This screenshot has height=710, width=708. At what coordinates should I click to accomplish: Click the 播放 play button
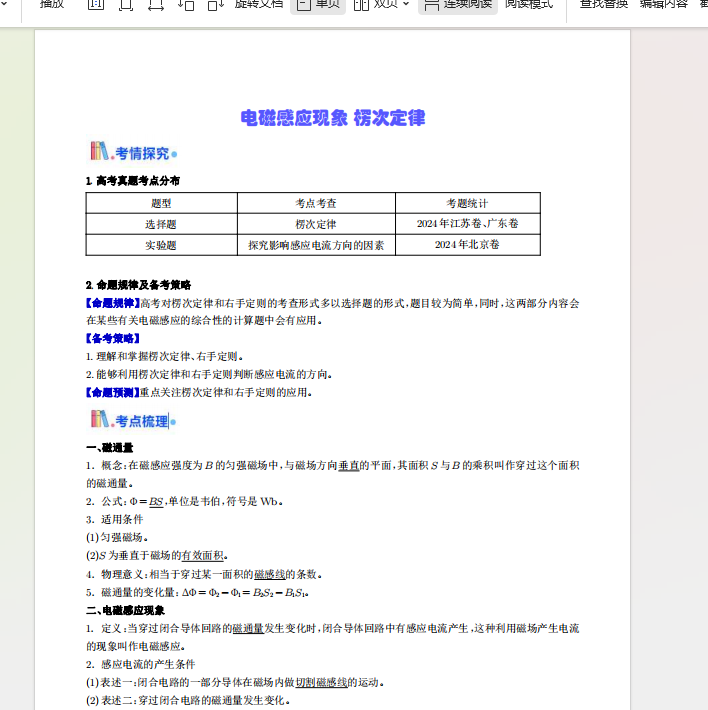click(x=52, y=5)
